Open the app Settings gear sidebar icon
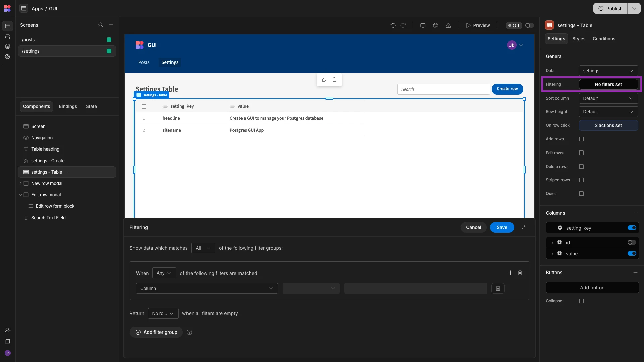The image size is (644, 362). coord(8,56)
